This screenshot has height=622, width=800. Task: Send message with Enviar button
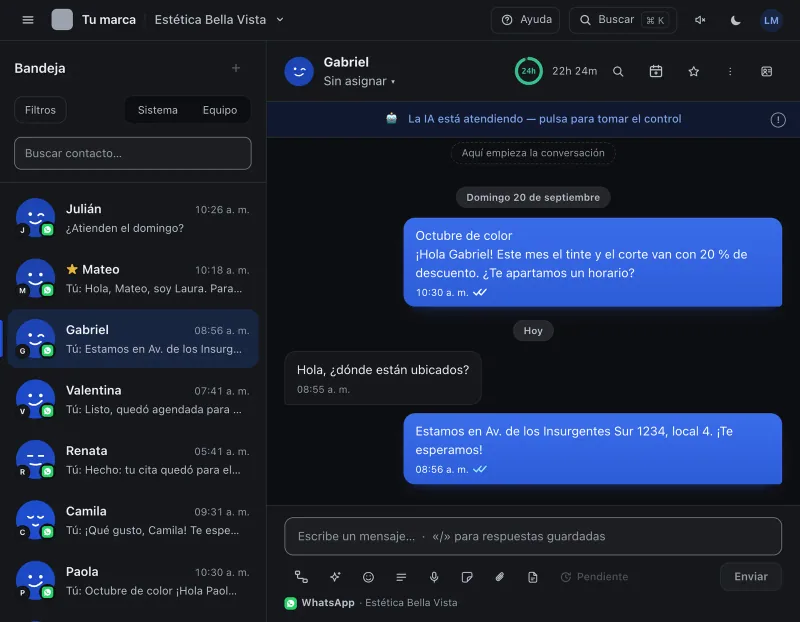pos(751,577)
